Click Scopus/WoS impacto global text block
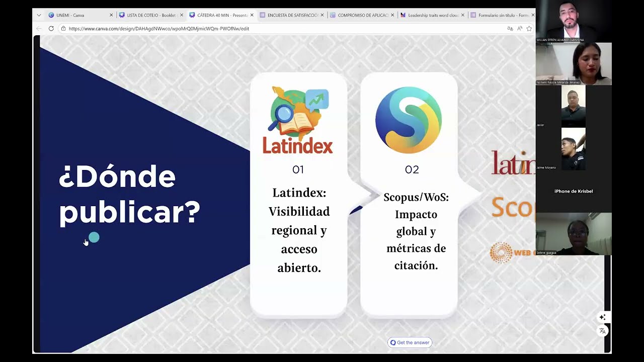 (x=416, y=231)
